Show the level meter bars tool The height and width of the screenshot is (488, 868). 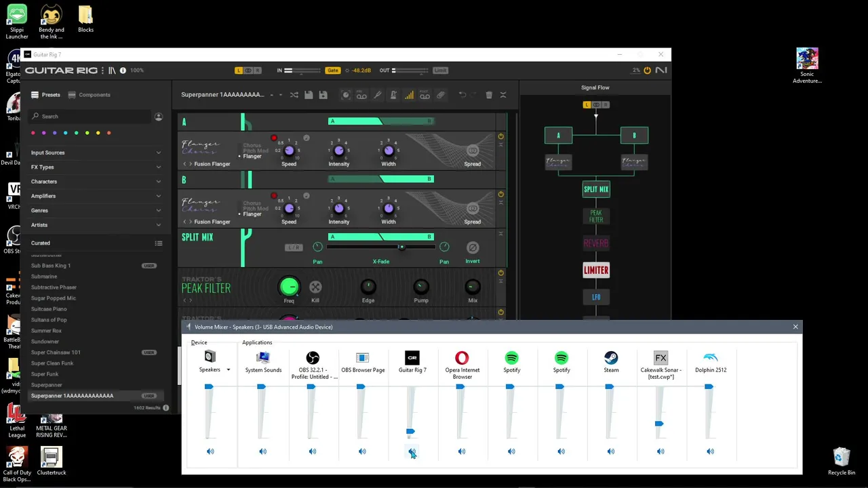point(409,95)
